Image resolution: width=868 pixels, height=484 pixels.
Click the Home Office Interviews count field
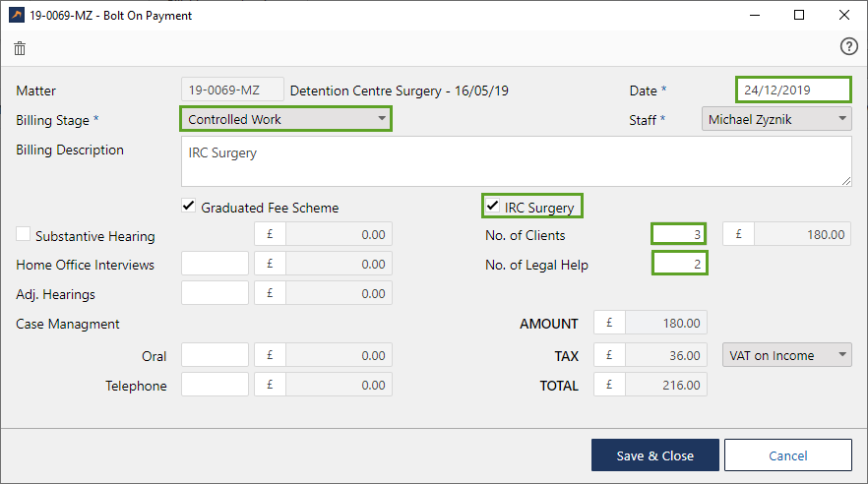[215, 264]
